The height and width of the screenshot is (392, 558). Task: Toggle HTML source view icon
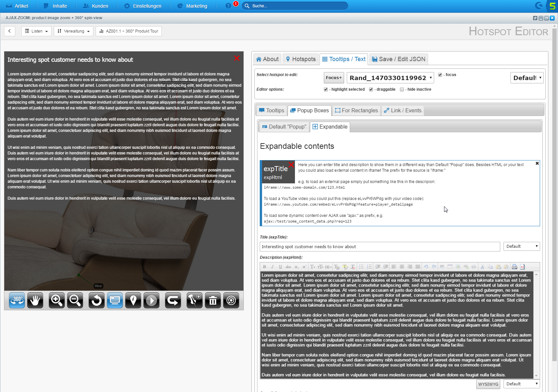pos(522,267)
